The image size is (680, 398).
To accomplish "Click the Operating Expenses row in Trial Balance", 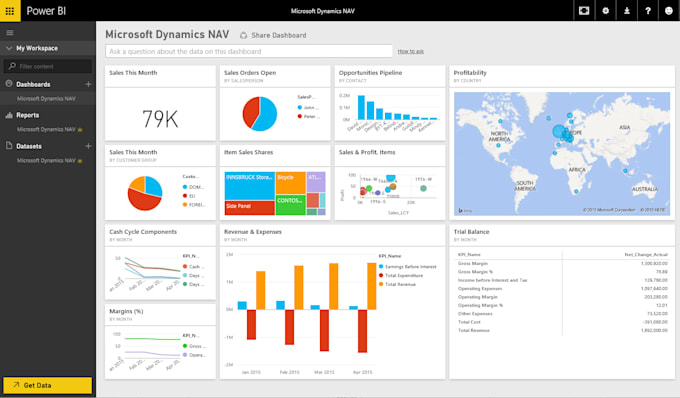I will pos(562,288).
